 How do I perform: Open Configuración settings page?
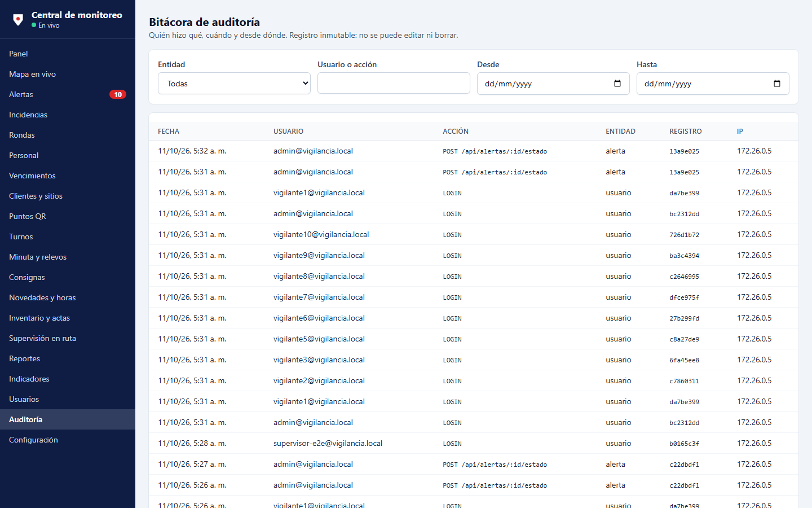[68, 440]
